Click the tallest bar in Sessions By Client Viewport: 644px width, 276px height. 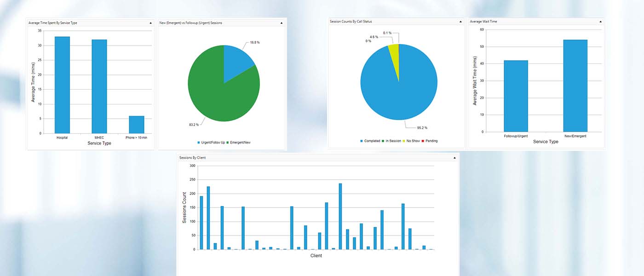(x=340, y=216)
